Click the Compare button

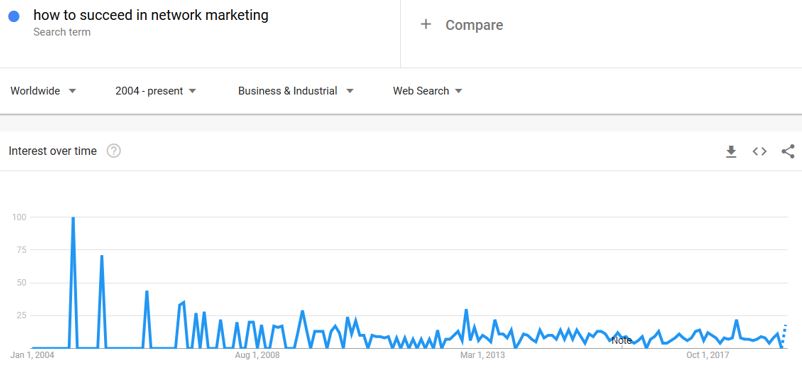pos(462,25)
